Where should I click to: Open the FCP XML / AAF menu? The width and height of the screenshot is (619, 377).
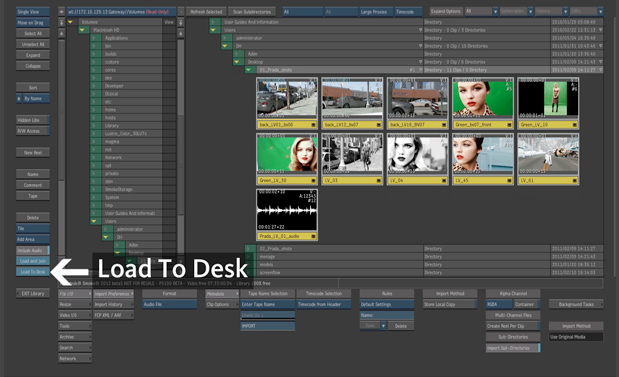coord(113,315)
